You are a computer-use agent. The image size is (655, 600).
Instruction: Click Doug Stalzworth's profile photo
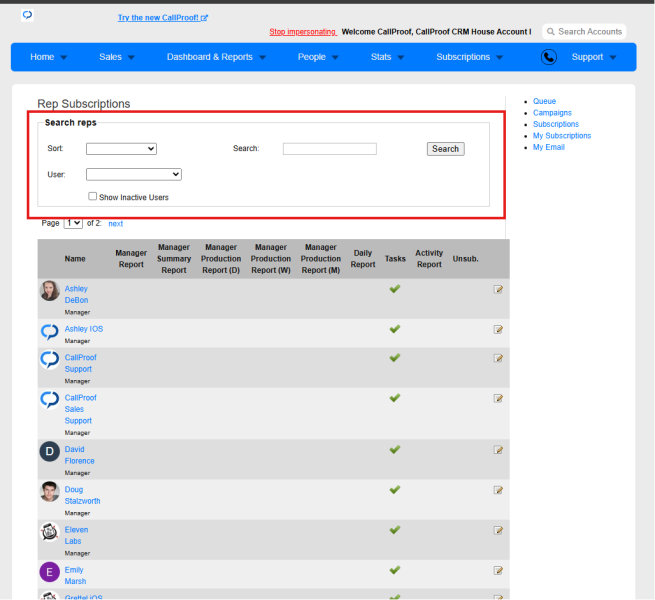point(50,491)
